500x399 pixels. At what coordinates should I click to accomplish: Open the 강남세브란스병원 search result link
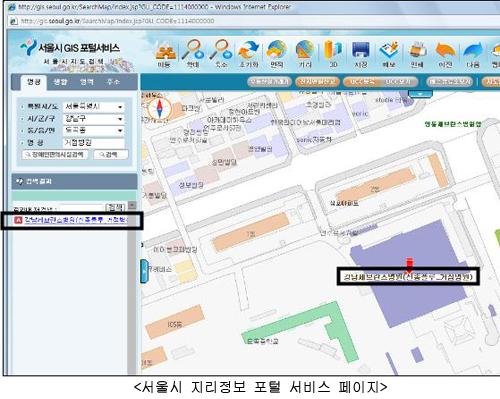pos(76,220)
